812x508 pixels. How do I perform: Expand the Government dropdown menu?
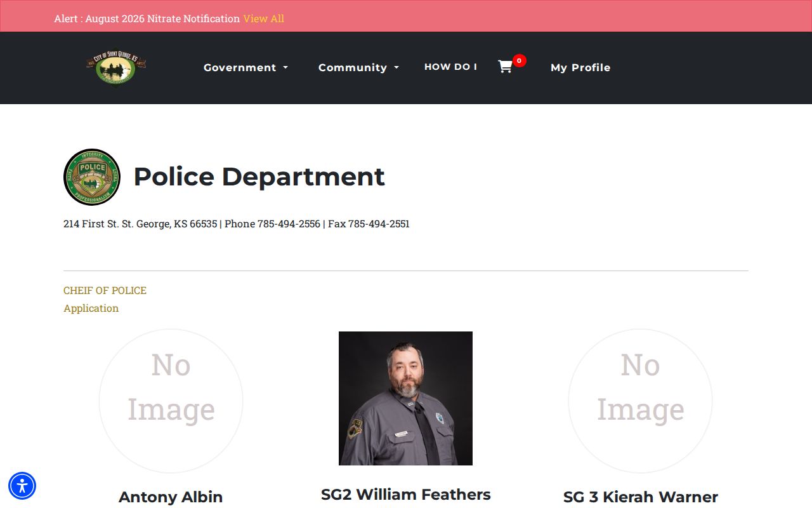coord(246,67)
